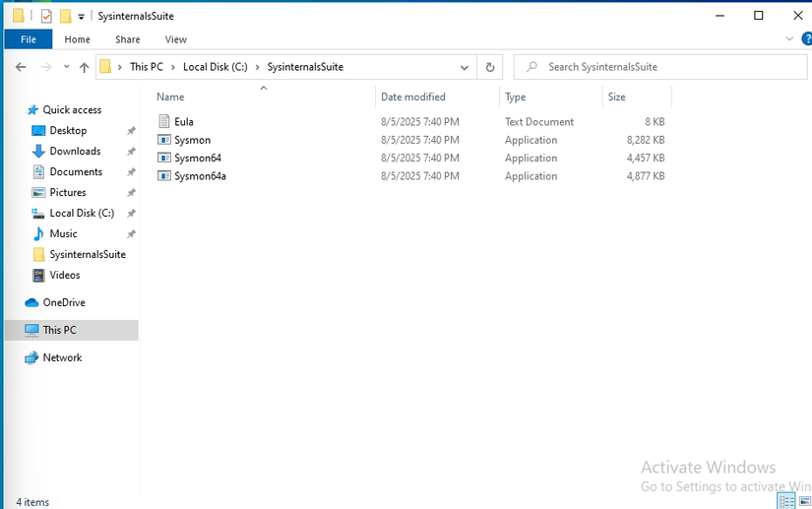Screen dimensions: 812x509
Task: Go up one folder level
Action: pyautogui.click(x=84, y=67)
